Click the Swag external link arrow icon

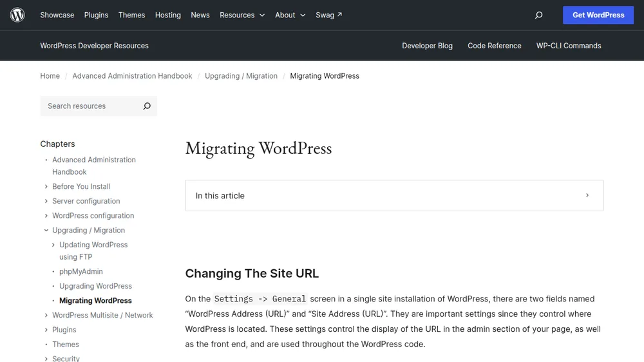click(x=339, y=14)
